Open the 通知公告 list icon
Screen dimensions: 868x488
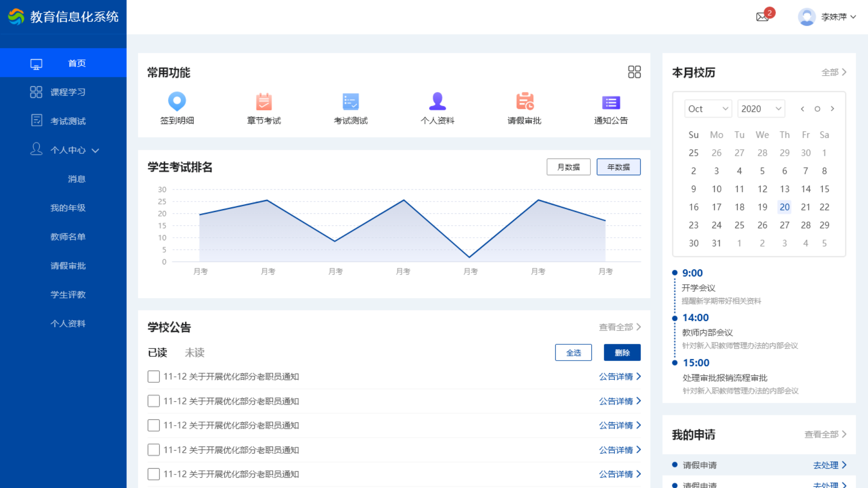coord(611,103)
